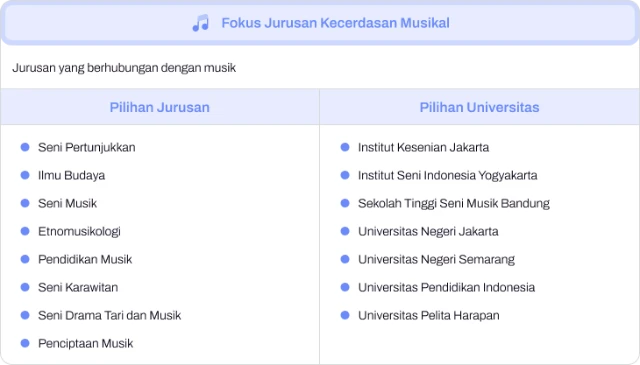640x365 pixels.
Task: Select the Pilihan Universitas column header
Action: (x=480, y=107)
